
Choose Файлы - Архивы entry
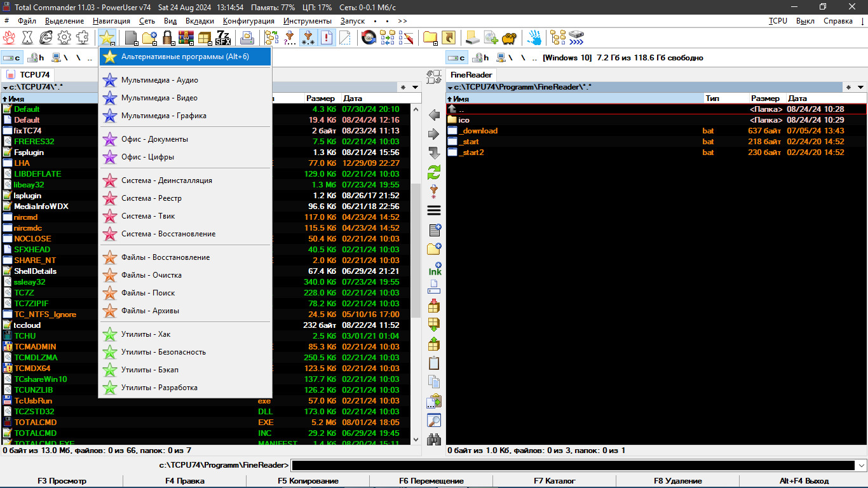click(185, 311)
